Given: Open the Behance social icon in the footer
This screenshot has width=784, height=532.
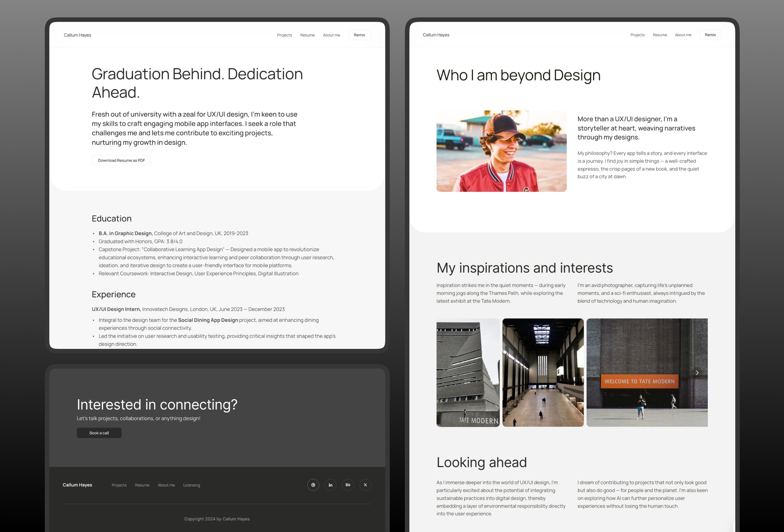Looking at the screenshot, I should click(348, 485).
